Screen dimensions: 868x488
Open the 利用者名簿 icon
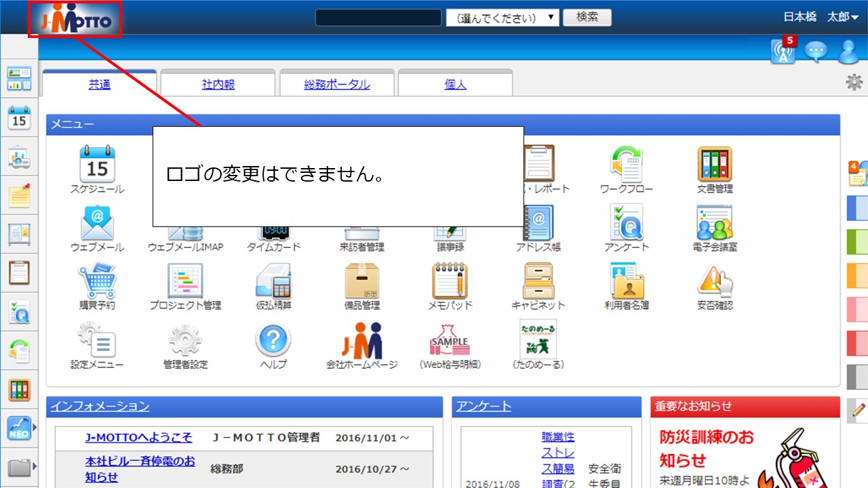[626, 281]
